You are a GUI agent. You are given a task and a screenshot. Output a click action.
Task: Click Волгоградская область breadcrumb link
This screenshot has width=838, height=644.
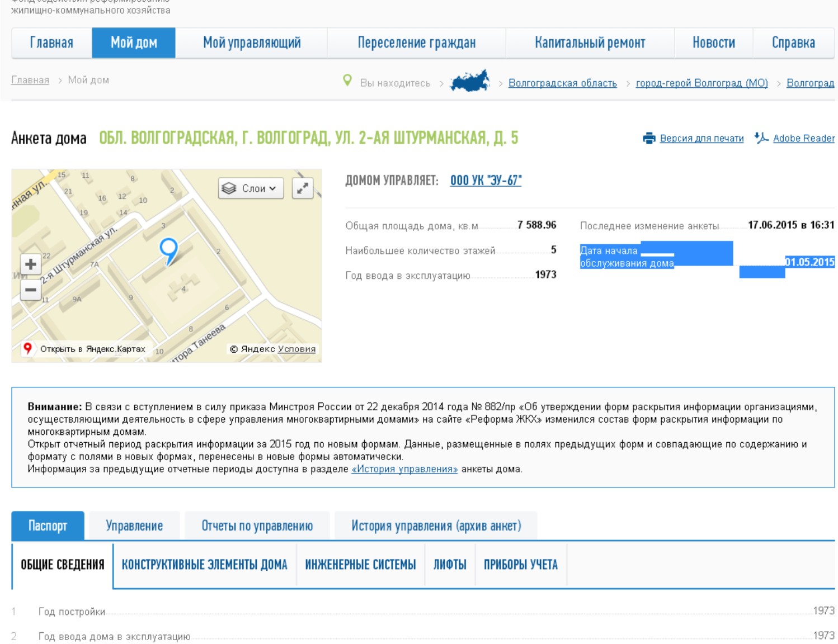coord(562,83)
